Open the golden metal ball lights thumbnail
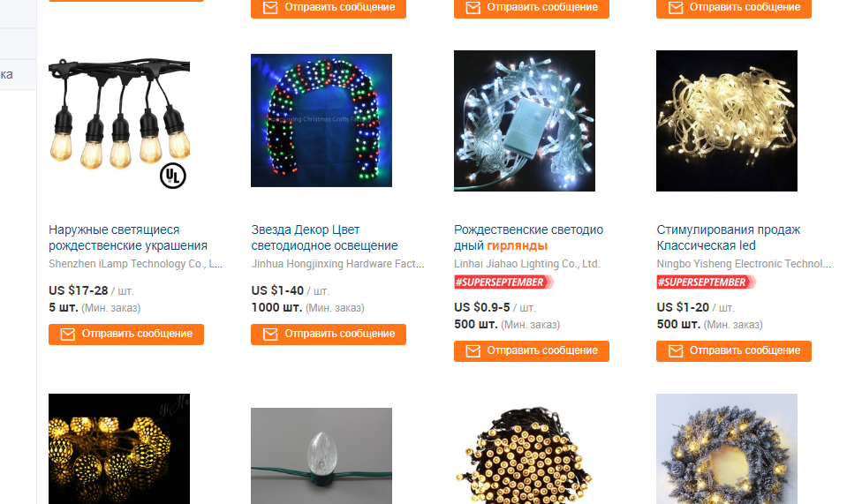The image size is (847, 504). (119, 449)
